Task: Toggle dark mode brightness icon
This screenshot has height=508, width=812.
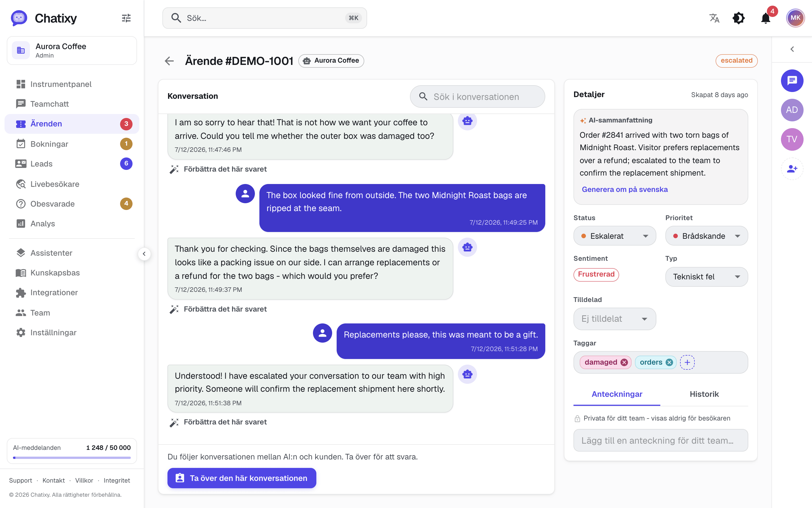Action: coord(738,18)
